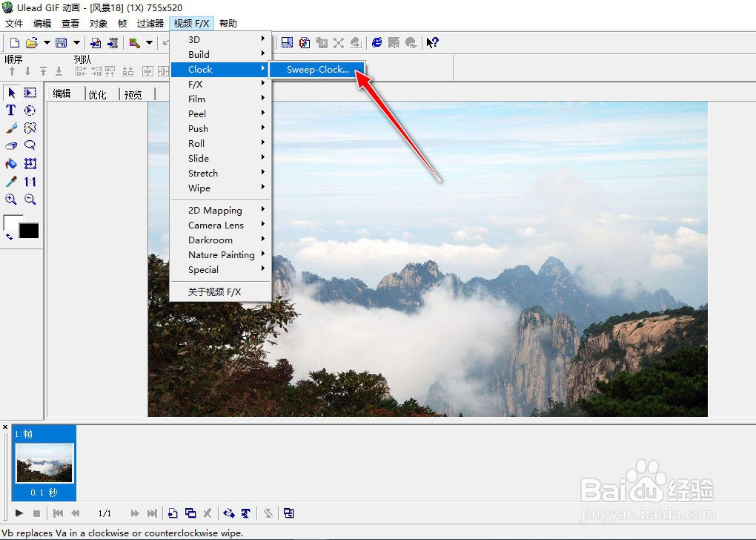Save the file with the floppy disk icon
756x540 pixels.
click(x=62, y=43)
